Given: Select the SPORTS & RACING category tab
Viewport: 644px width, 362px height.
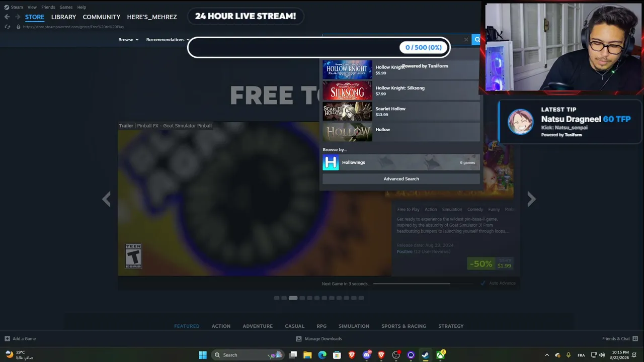Looking at the screenshot, I should click(x=404, y=326).
